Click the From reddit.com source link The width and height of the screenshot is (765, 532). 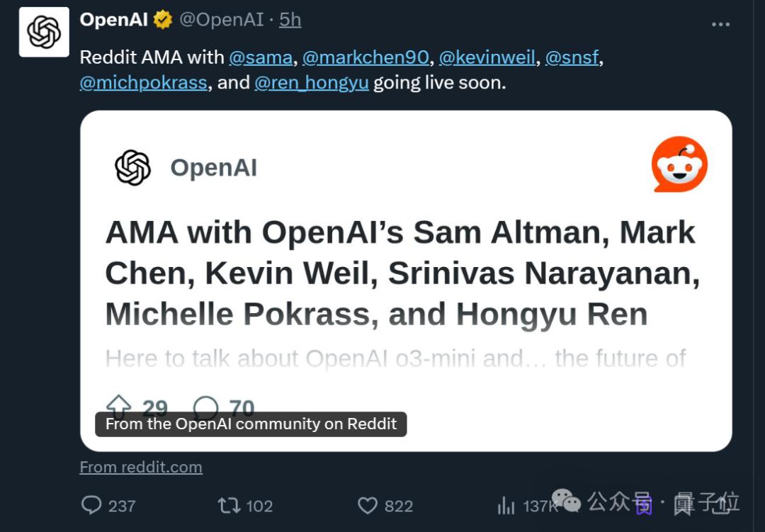140,467
